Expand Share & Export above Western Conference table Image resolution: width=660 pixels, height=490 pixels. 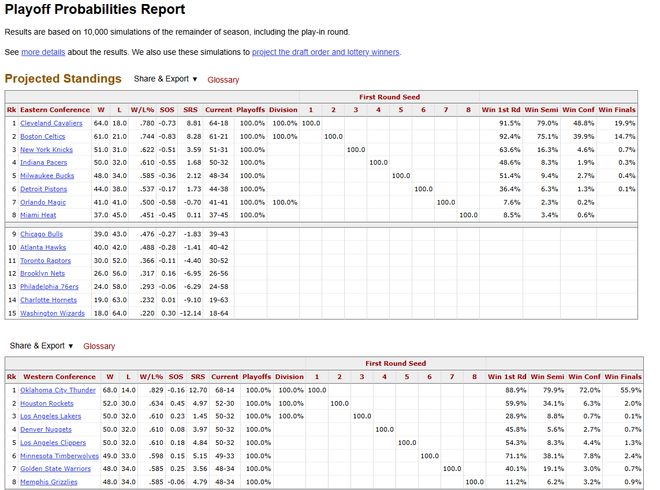tap(41, 346)
